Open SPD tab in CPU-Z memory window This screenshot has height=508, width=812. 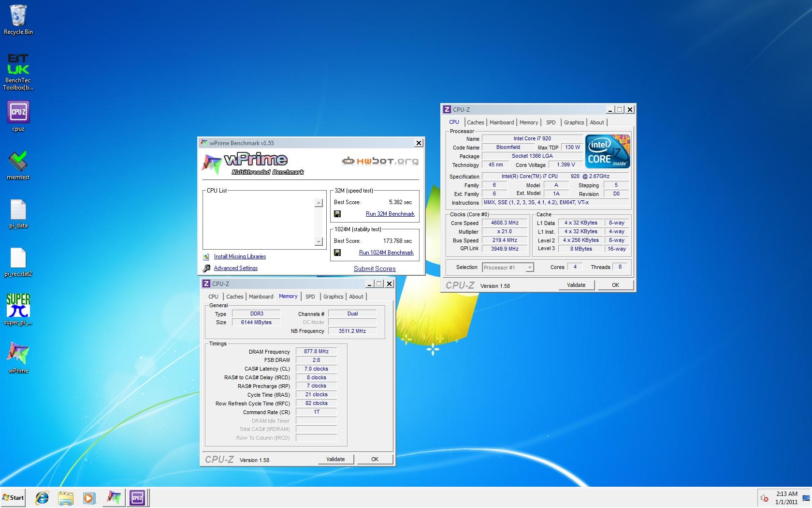click(x=310, y=297)
